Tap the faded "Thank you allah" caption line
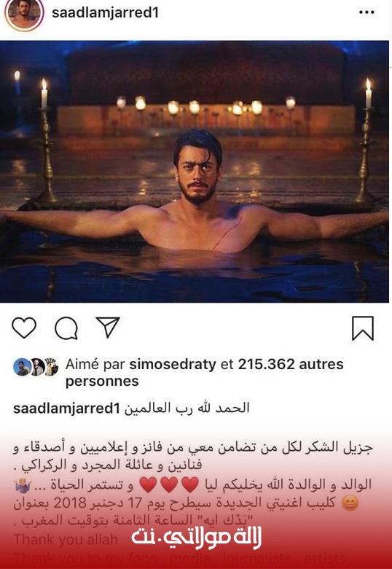 66,539
